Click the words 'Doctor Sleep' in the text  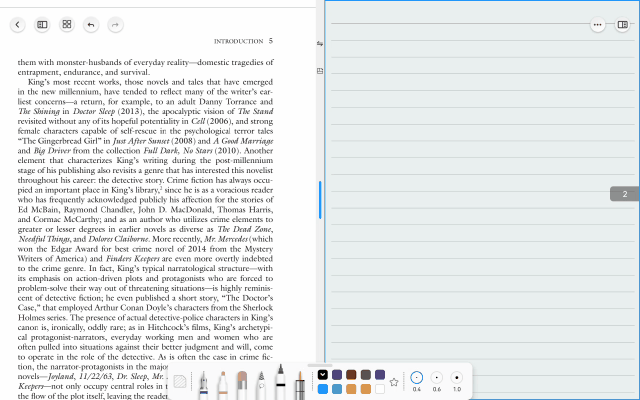coord(94,111)
